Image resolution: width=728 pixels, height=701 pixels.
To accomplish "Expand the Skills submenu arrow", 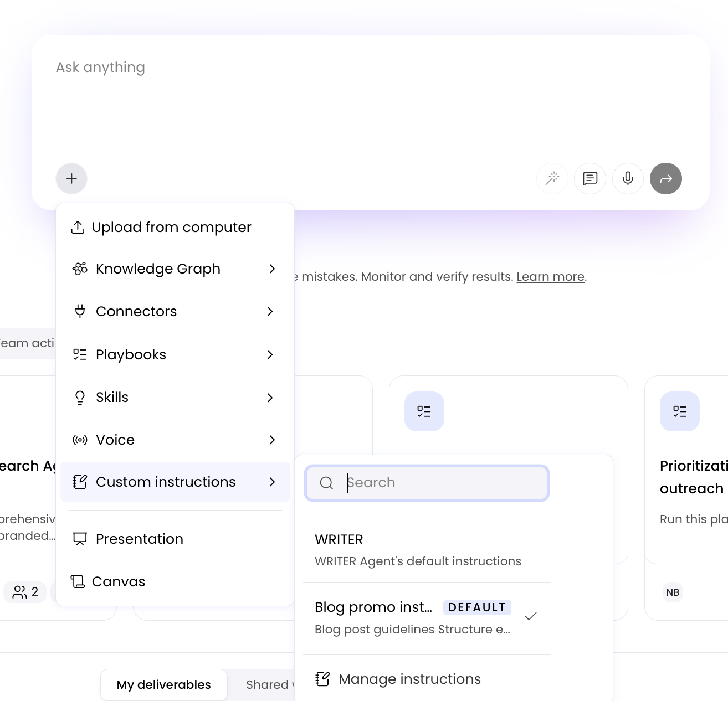I will click(x=270, y=398).
